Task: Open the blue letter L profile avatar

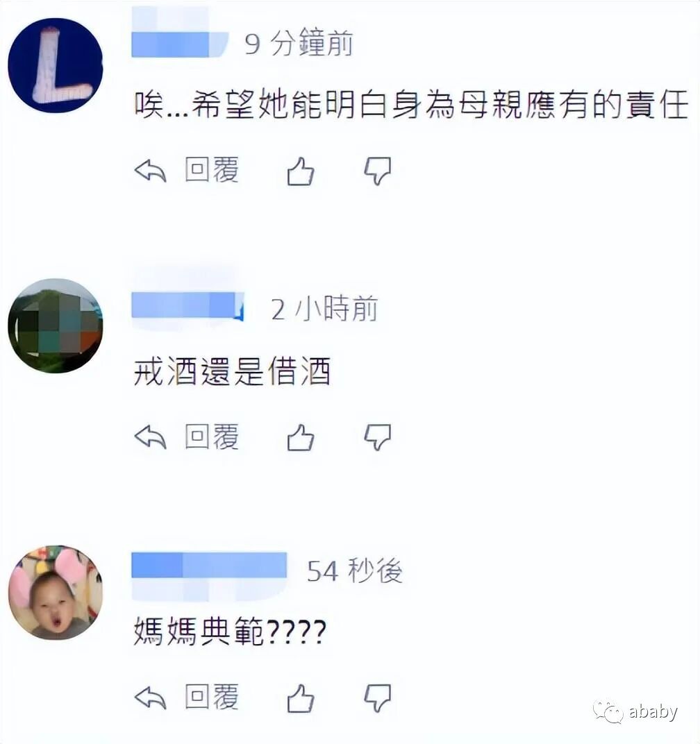Action: pyautogui.click(x=56, y=65)
